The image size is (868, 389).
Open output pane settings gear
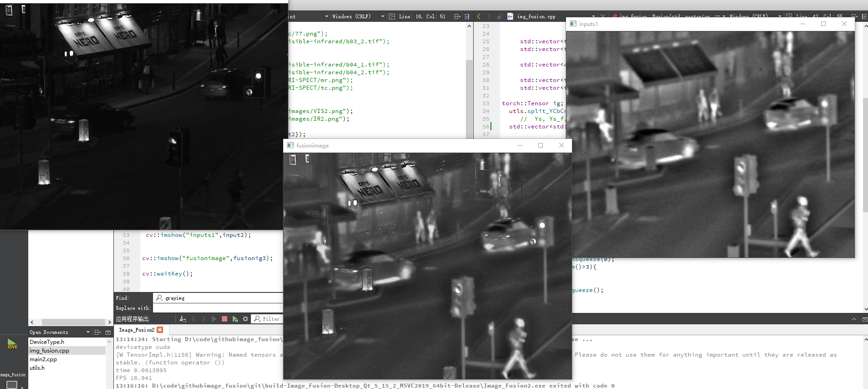[x=245, y=319]
